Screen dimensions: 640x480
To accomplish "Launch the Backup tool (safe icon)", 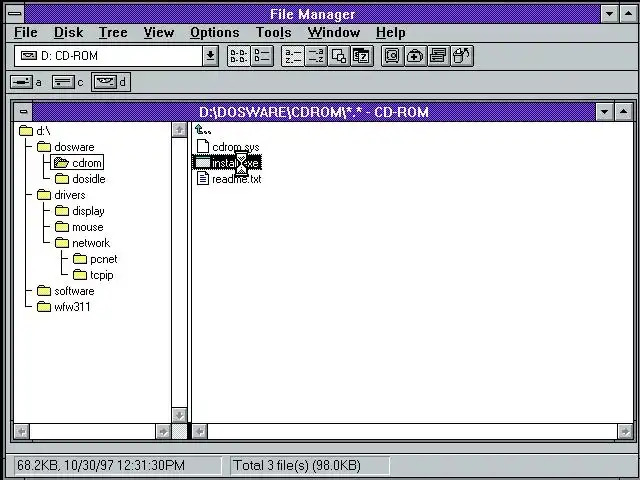I will [392, 56].
